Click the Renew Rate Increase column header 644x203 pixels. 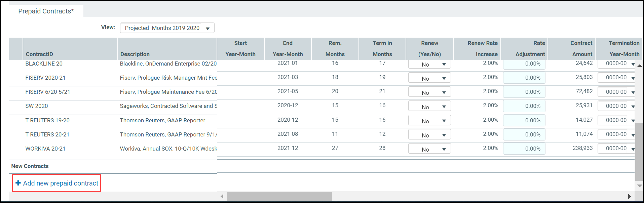tap(477, 49)
